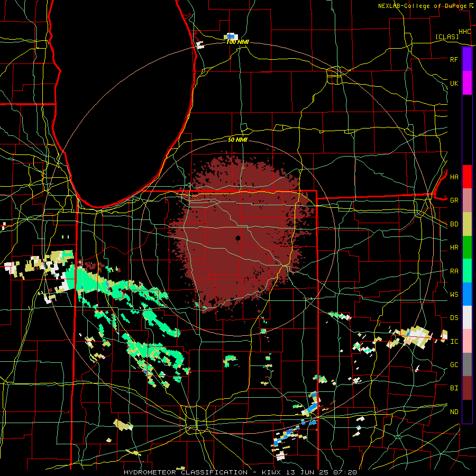Click the '100 NMI' range ring label
476x476 pixels.
click(x=237, y=42)
